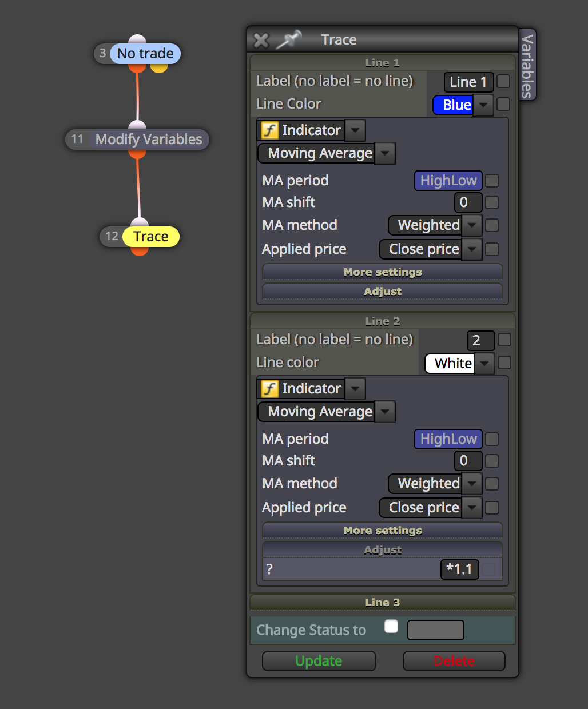This screenshot has height=709, width=588.
Task: Open Line 2 Close price dropdown
Action: 472,508
